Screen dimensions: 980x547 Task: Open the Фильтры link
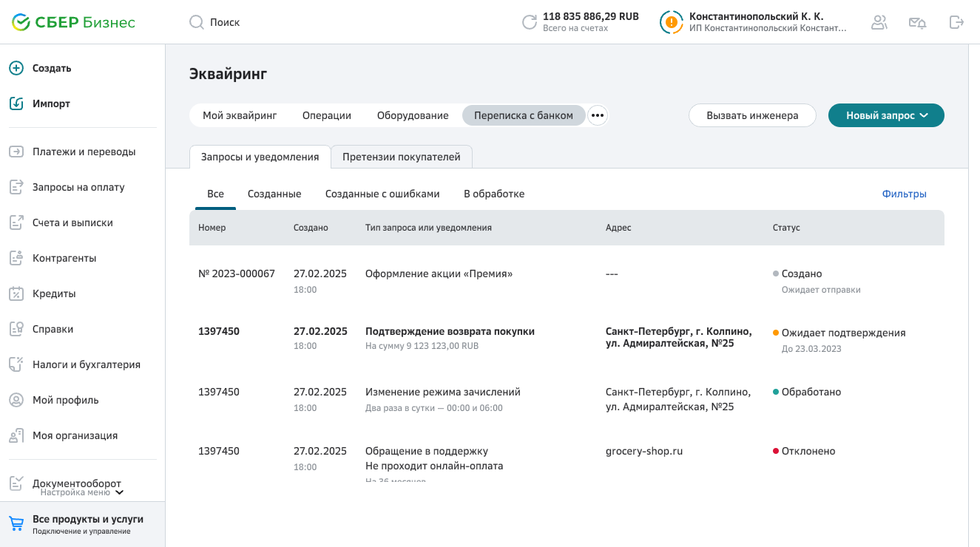click(904, 194)
